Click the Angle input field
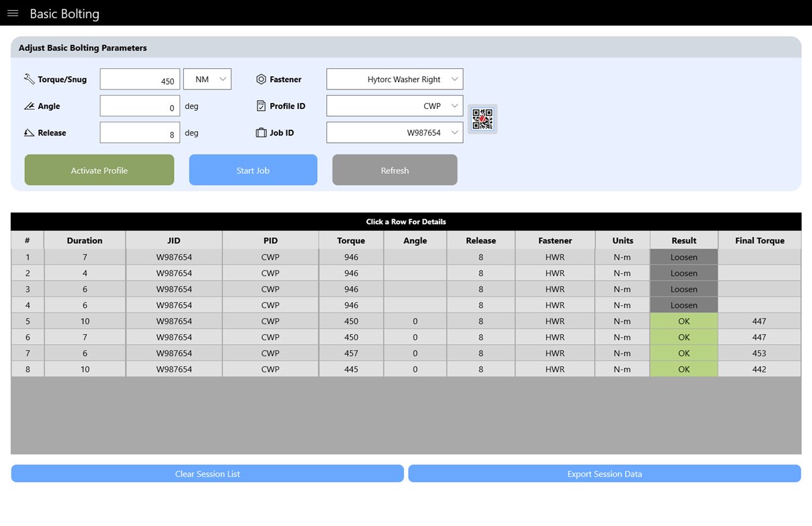Image resolution: width=812 pixels, height=526 pixels. [140, 106]
